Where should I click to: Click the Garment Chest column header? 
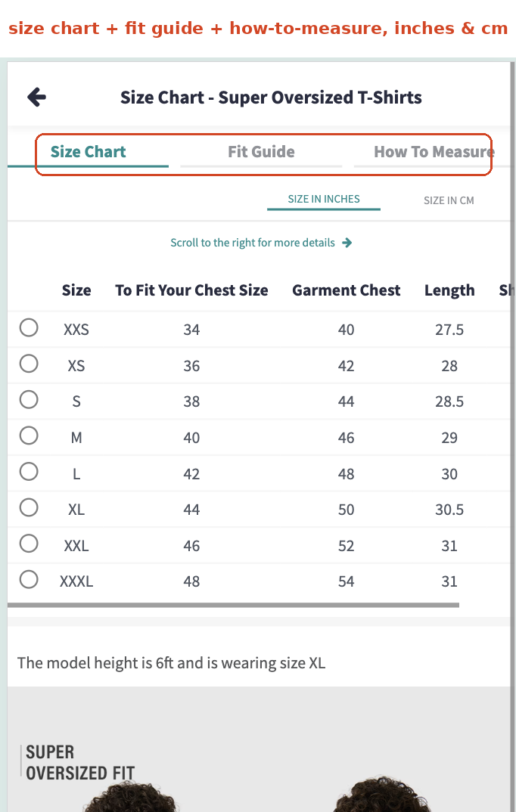pyautogui.click(x=346, y=290)
